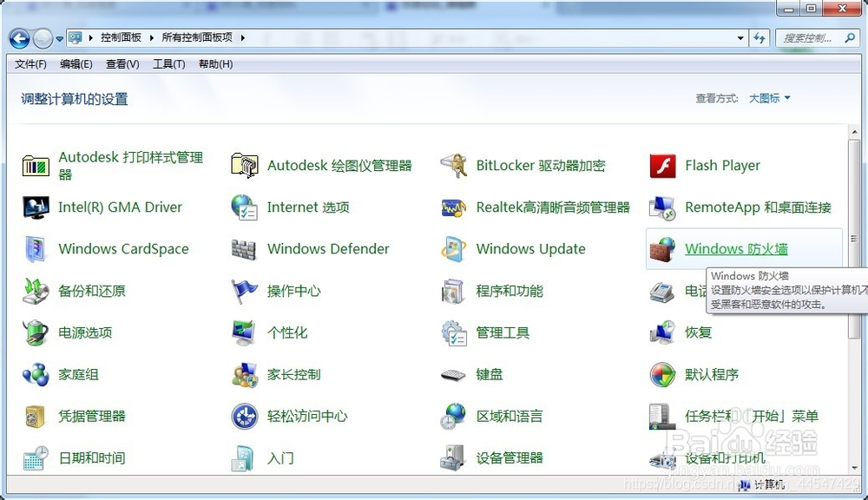Image resolution: width=868 pixels, height=500 pixels.
Task: Click the 控制面板 breadcrumb
Action: point(121,37)
